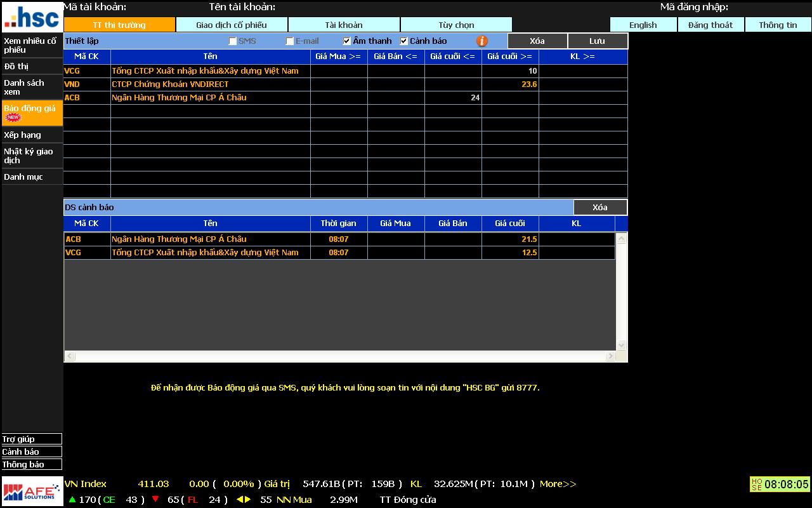Toggle the Cảnh báo checkbox
The width and height of the screenshot is (812, 508).
click(404, 41)
